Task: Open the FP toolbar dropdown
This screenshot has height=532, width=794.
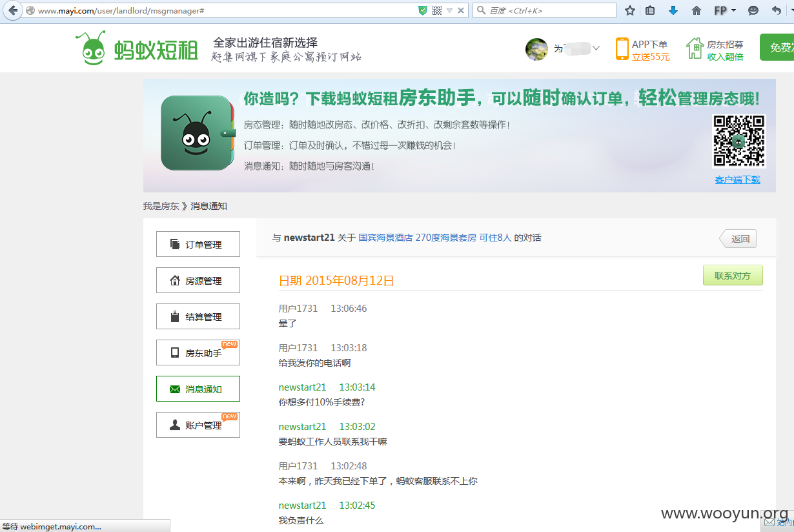Action: [x=724, y=10]
